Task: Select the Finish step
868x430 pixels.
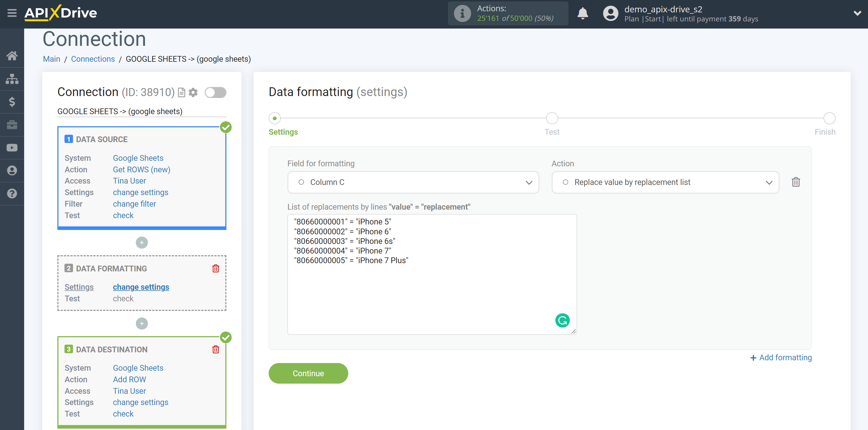Action: pos(829,118)
